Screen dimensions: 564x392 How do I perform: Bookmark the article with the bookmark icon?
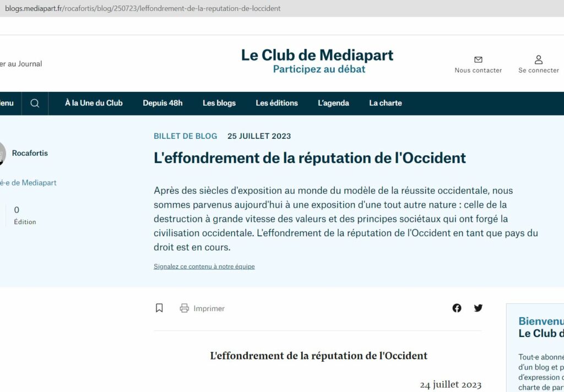(x=159, y=308)
